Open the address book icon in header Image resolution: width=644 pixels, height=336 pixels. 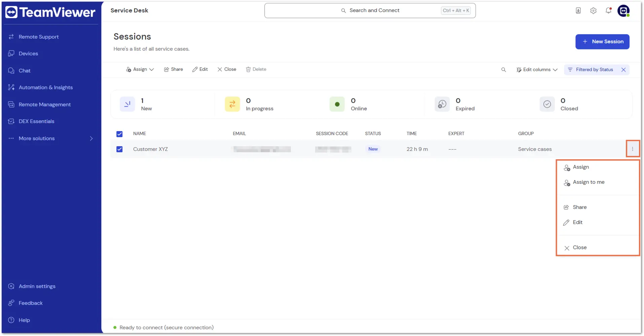click(x=578, y=11)
